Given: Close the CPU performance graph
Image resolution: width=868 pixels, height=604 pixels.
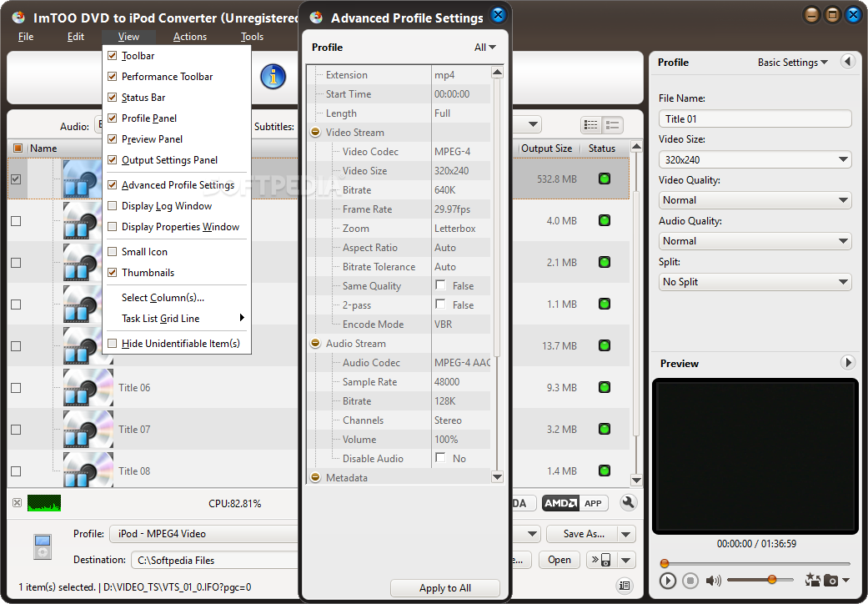Looking at the screenshot, I should point(18,503).
